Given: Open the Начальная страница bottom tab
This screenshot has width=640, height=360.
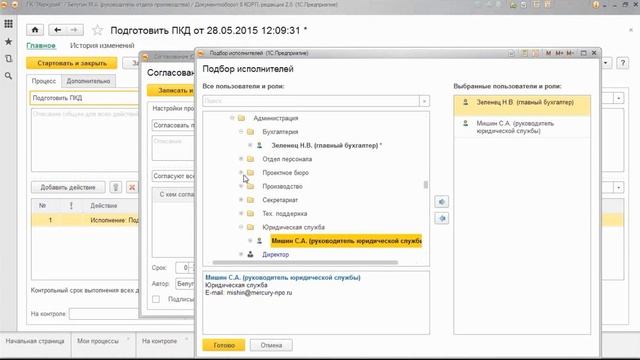Looking at the screenshot, I should pyautogui.click(x=35, y=341).
